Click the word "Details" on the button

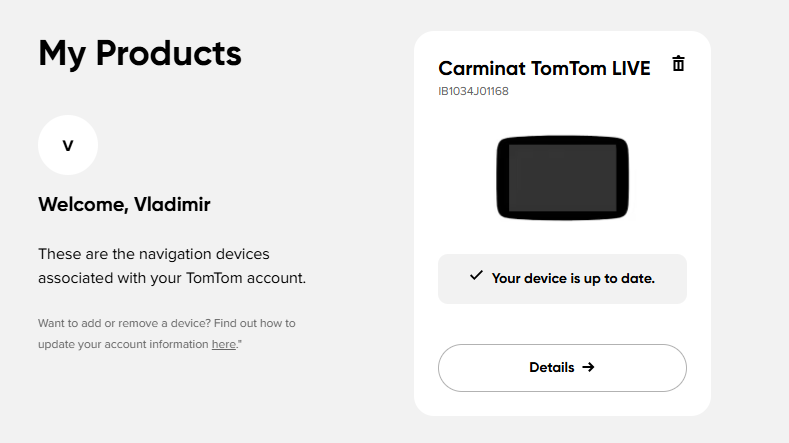[552, 367]
